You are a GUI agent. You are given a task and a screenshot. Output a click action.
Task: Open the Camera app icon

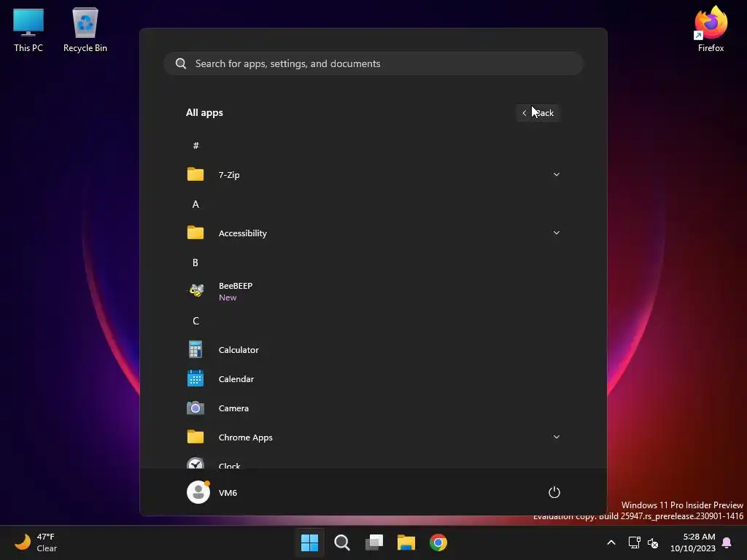[196, 408]
